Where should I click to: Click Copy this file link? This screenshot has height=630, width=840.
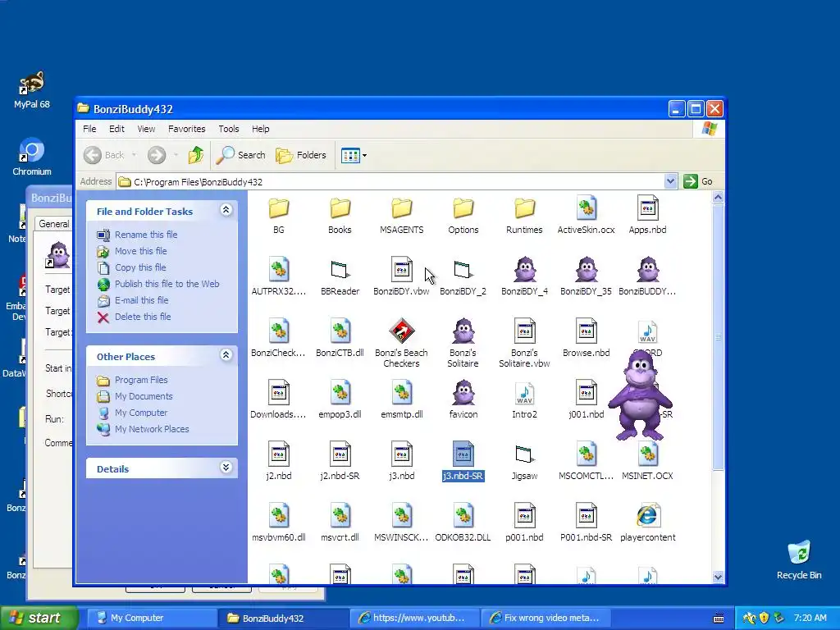(140, 267)
